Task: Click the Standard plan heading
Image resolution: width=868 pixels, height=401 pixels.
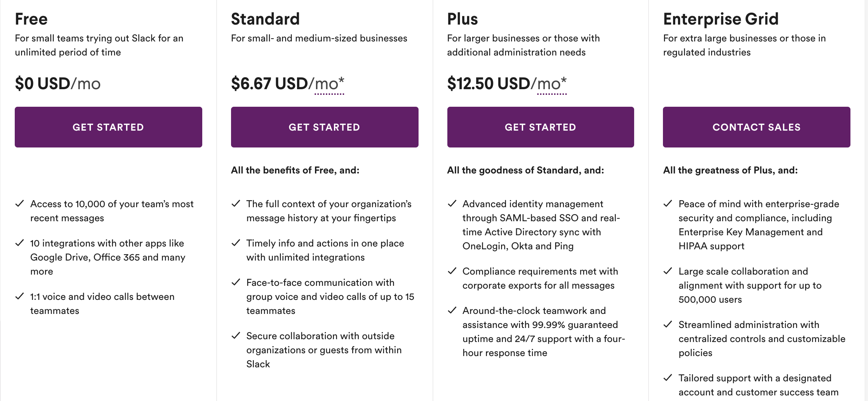Action: pyautogui.click(x=265, y=19)
